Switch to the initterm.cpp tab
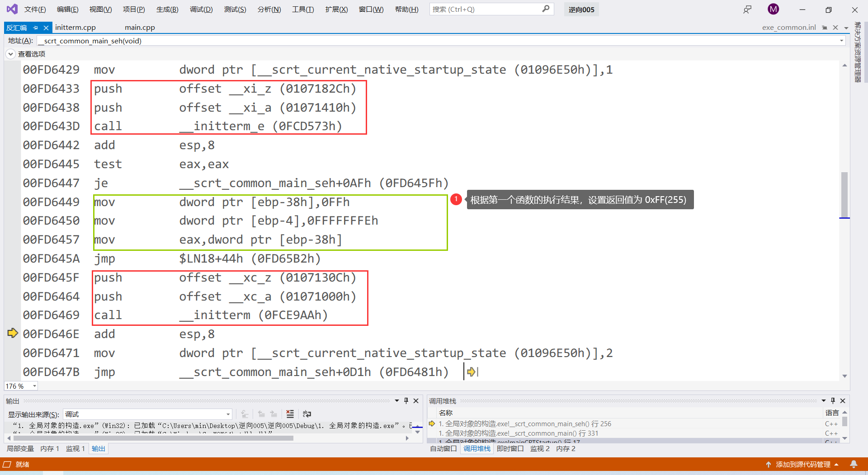This screenshot has height=475, width=868. (x=75, y=28)
